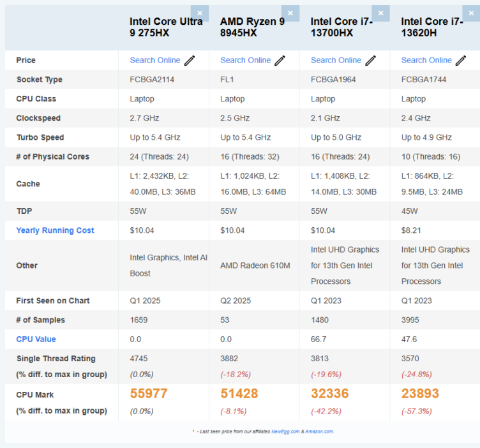Select Intel Core Ultra 9 275HX heading

[166, 27]
